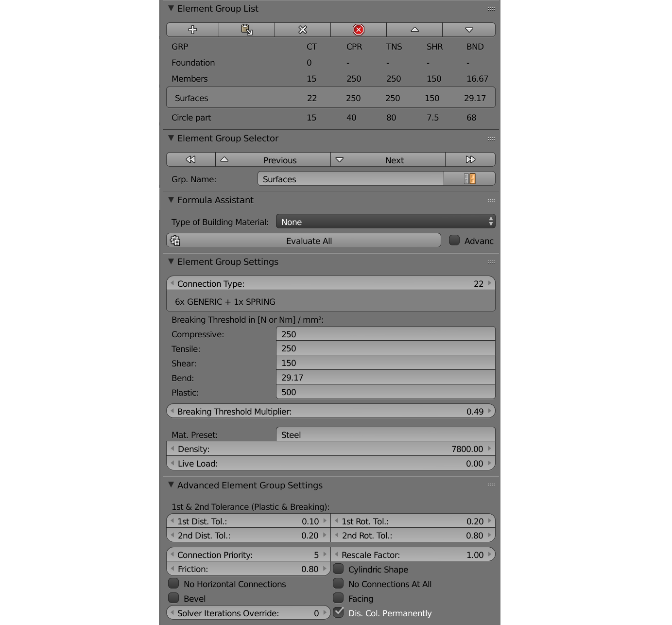Increase Density value with right arrow
The height and width of the screenshot is (625, 672).
coord(489,449)
